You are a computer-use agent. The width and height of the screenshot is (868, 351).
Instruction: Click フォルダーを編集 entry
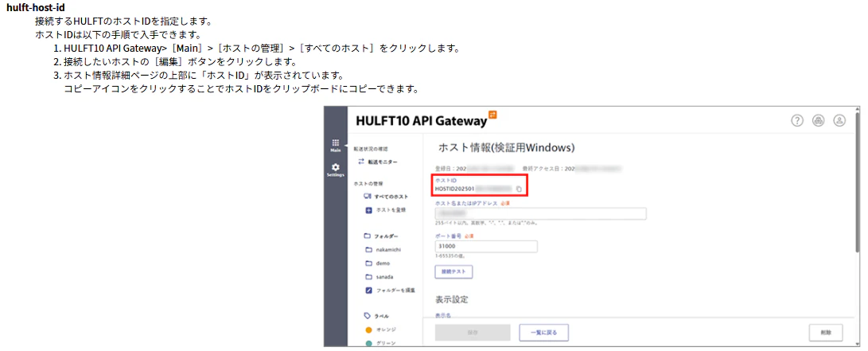[x=391, y=290]
